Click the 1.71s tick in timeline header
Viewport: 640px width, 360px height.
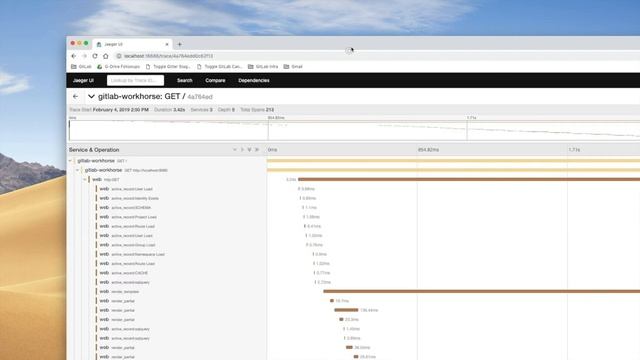(574, 150)
